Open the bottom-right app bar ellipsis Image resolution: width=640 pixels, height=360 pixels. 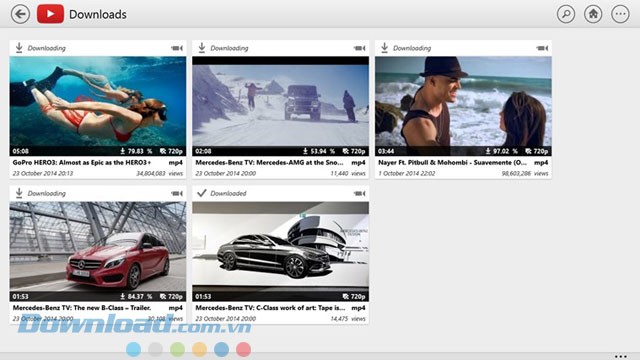pos(620,356)
